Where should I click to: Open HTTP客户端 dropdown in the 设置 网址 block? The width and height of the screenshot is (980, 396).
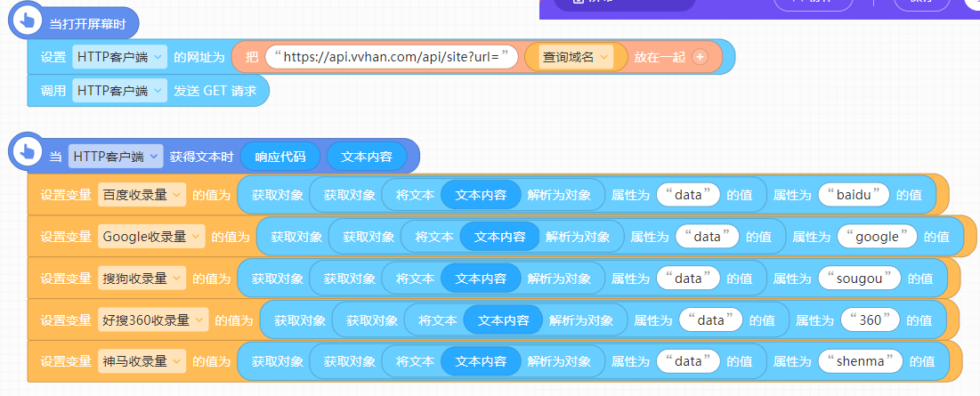click(120, 57)
